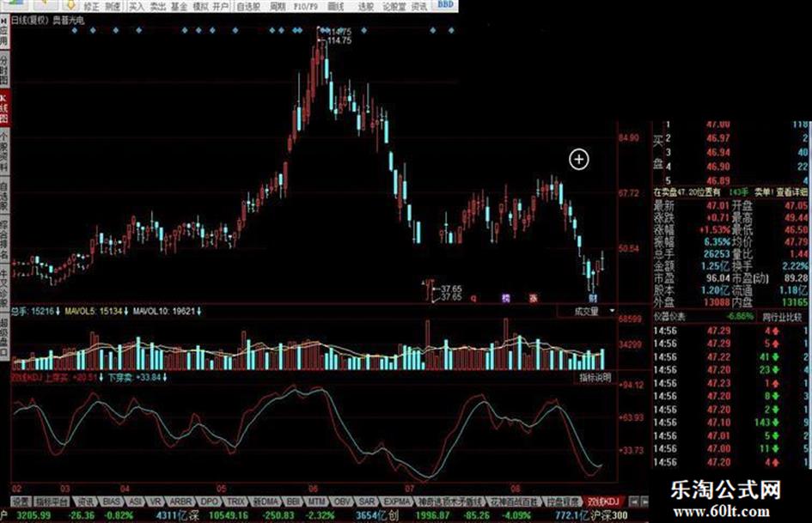Click the 卖出 sell toolbar button
812x523 pixels.
tap(157, 6)
